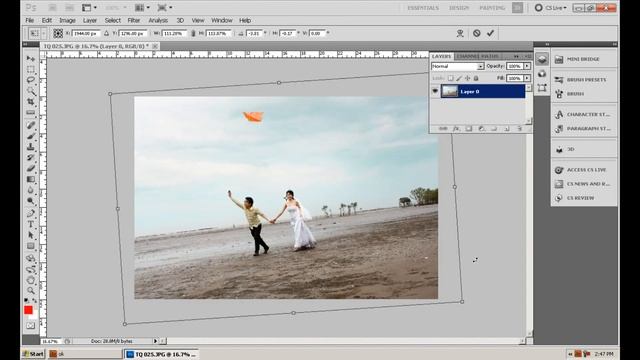Open the Image menu

pyautogui.click(x=67, y=20)
